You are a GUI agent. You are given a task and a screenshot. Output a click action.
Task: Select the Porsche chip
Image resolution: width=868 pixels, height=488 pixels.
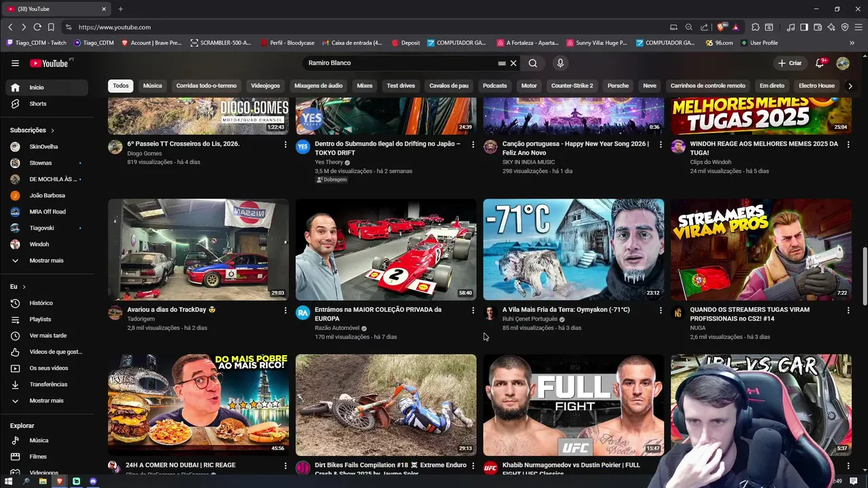coord(618,86)
